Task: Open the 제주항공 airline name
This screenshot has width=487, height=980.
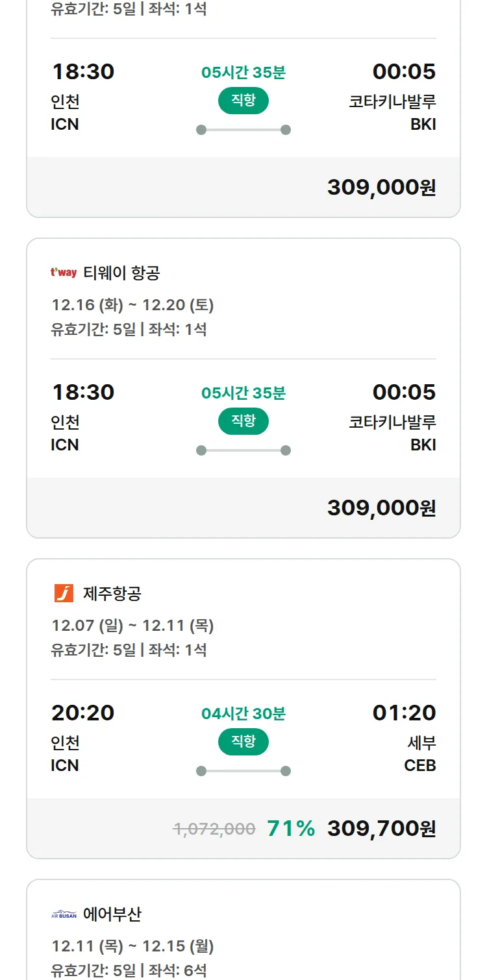Action: click(112, 593)
